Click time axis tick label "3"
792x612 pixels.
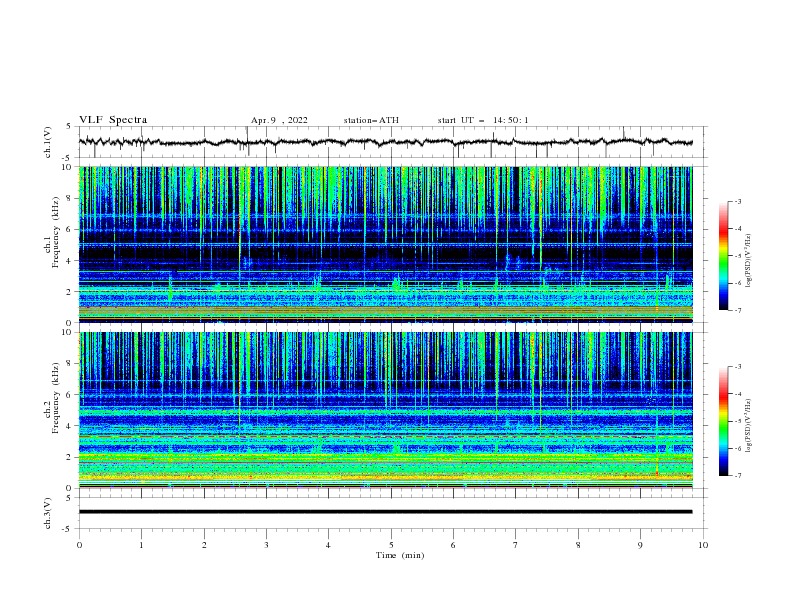[266, 545]
